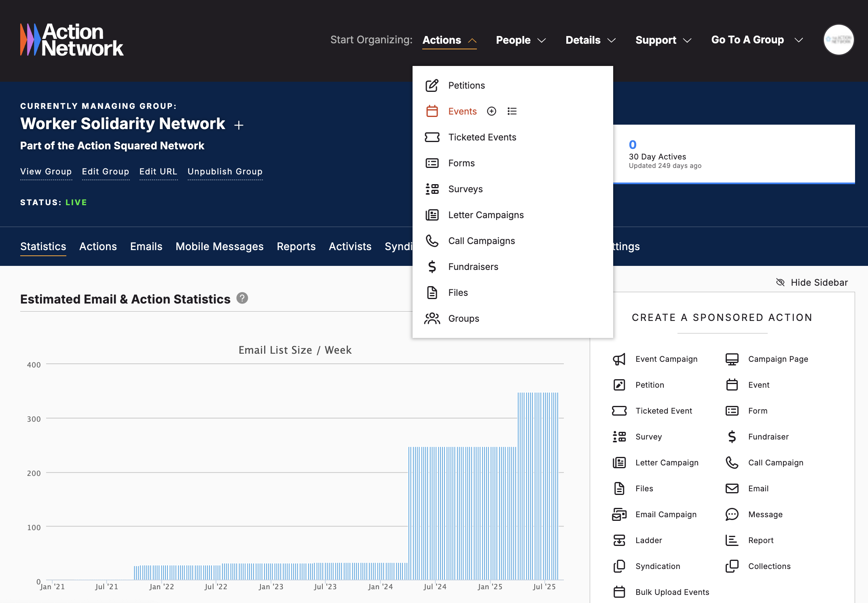This screenshot has height=603, width=868.
Task: Click the Report chart icon
Action: [732, 540]
